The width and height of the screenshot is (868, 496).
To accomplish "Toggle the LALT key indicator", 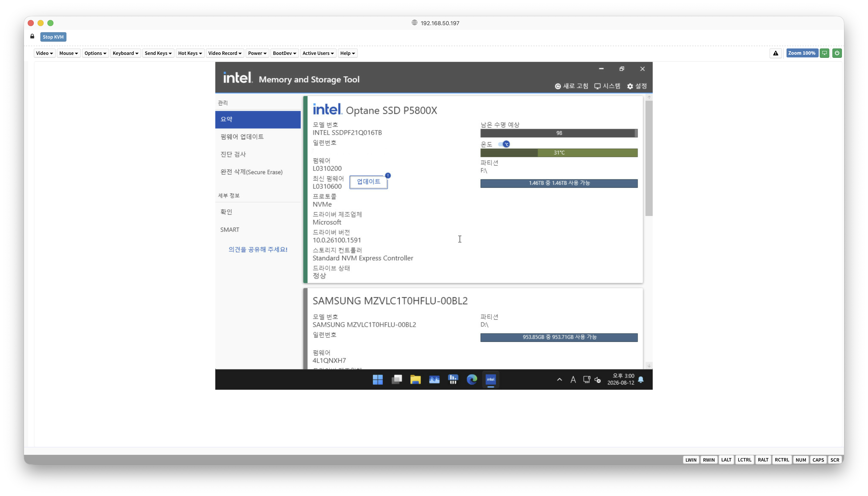I will tap(726, 460).
